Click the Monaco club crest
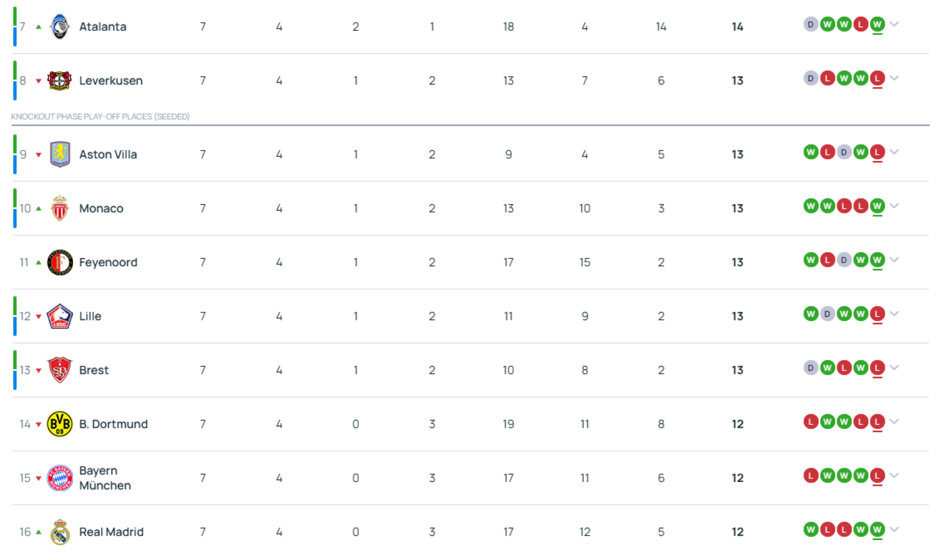This screenshot has width=944, height=560. [x=61, y=208]
